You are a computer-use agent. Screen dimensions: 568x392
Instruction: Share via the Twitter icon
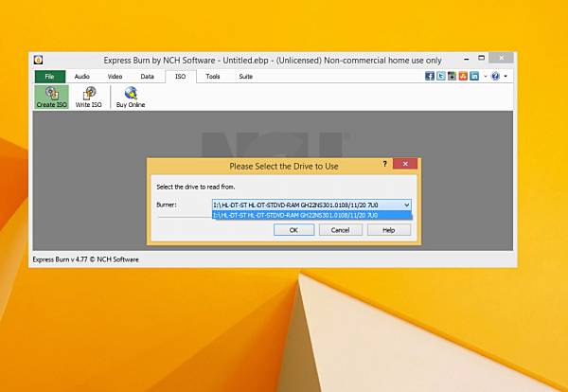pyautogui.click(x=441, y=76)
